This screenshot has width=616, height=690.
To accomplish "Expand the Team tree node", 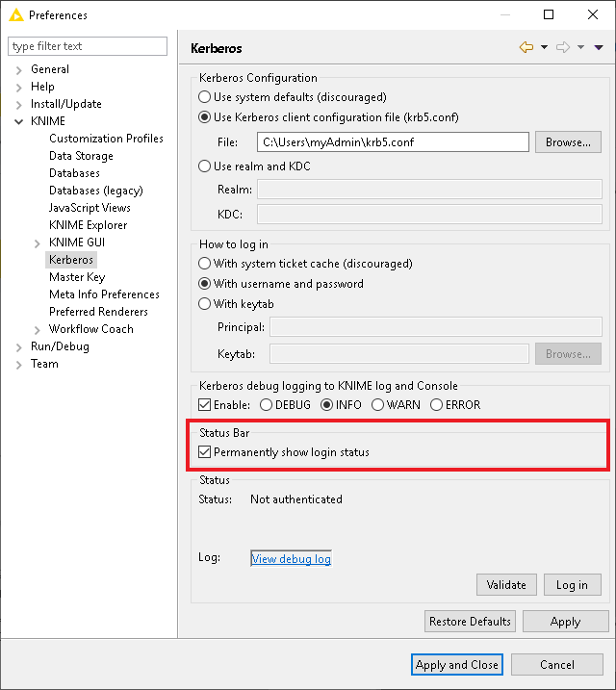I will pos(18,365).
